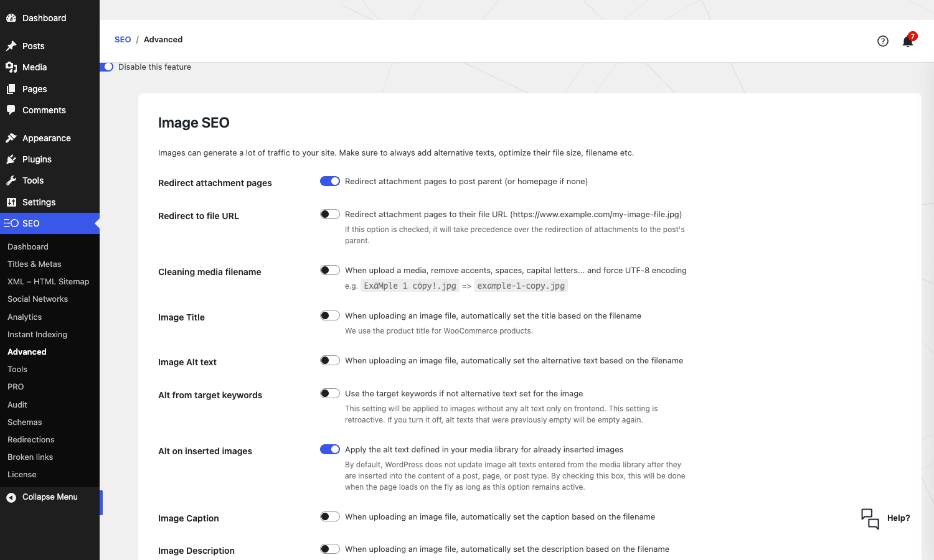This screenshot has width=934, height=560.
Task: Open Plugins in the admin menu
Action: point(50,159)
